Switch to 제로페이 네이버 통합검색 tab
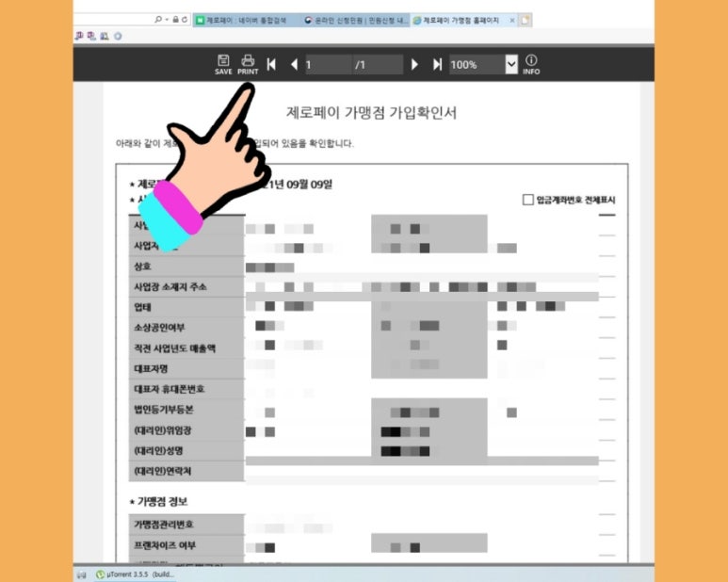728x582 pixels. 245,20
